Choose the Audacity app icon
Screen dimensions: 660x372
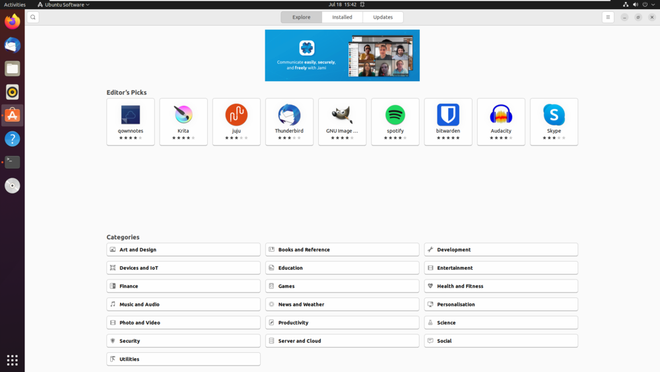click(501, 115)
